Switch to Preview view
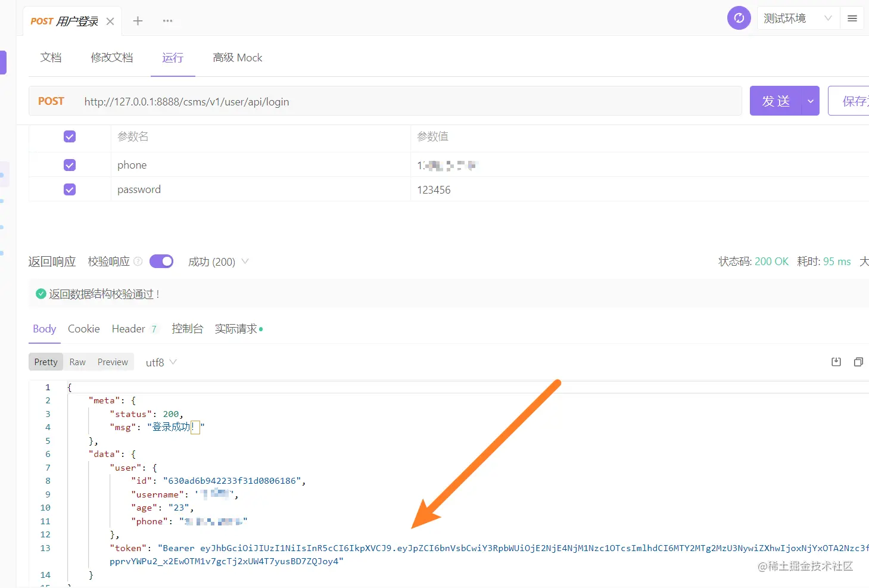Viewport: 869px width, 588px height. (x=113, y=362)
